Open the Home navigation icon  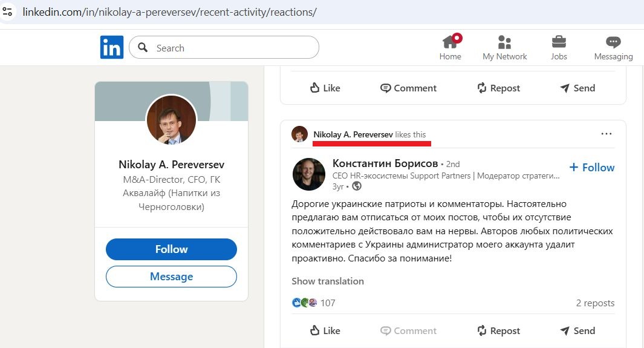point(450,48)
